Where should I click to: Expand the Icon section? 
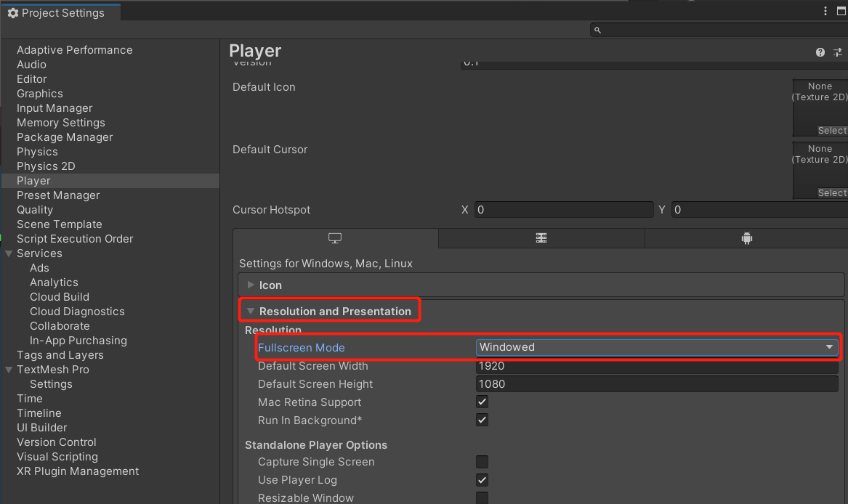(251, 285)
